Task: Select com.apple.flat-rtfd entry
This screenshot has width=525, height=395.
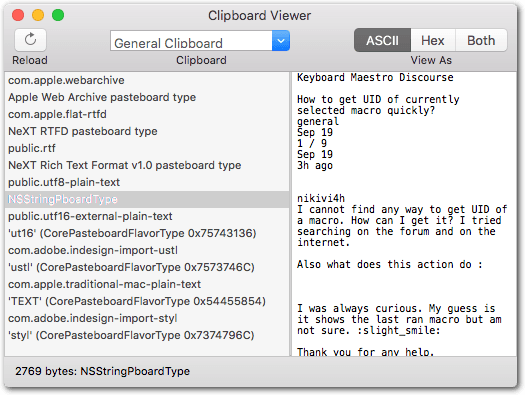Action: (147, 114)
